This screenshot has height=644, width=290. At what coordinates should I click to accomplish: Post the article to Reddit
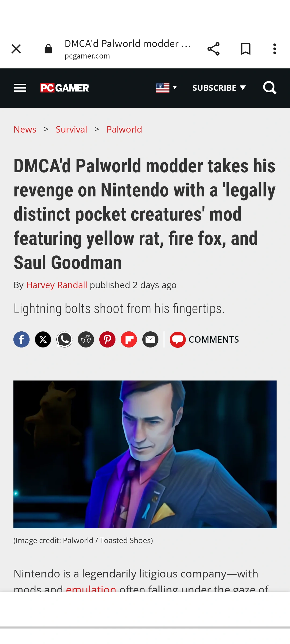click(86, 339)
